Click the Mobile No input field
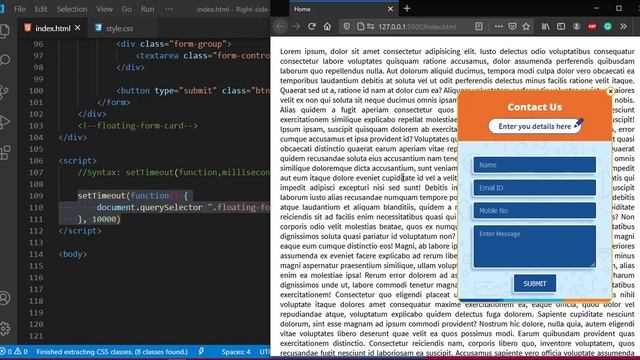Viewport: 640px width, 360px height. click(534, 211)
